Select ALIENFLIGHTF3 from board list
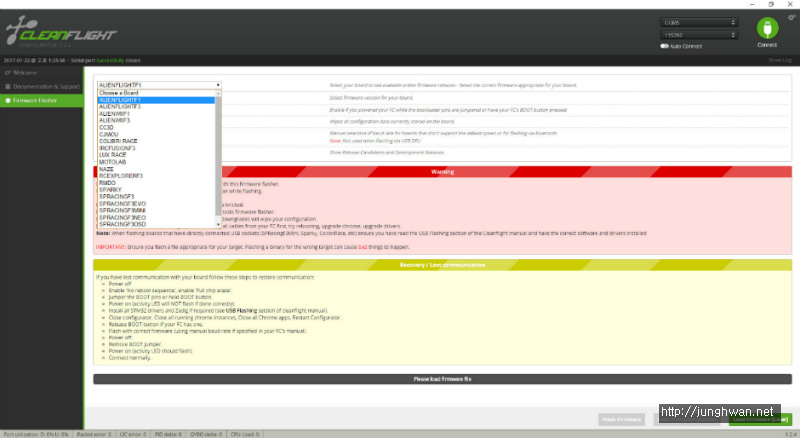 tap(156, 107)
